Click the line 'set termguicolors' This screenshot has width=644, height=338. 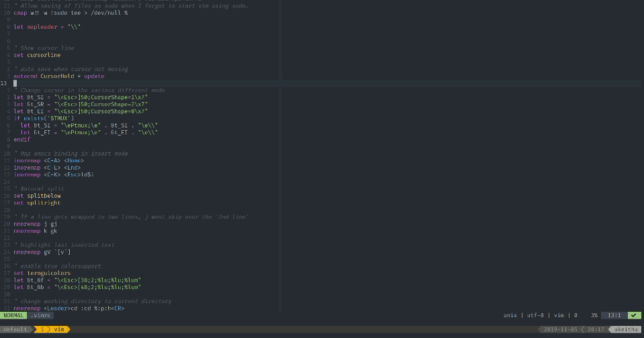42,273
